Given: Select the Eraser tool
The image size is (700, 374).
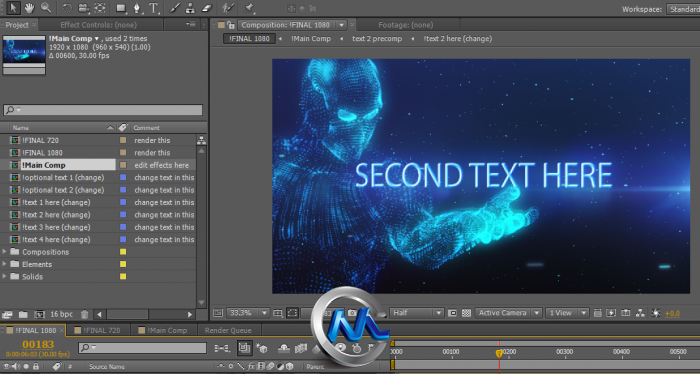Looking at the screenshot, I should click(x=206, y=8).
